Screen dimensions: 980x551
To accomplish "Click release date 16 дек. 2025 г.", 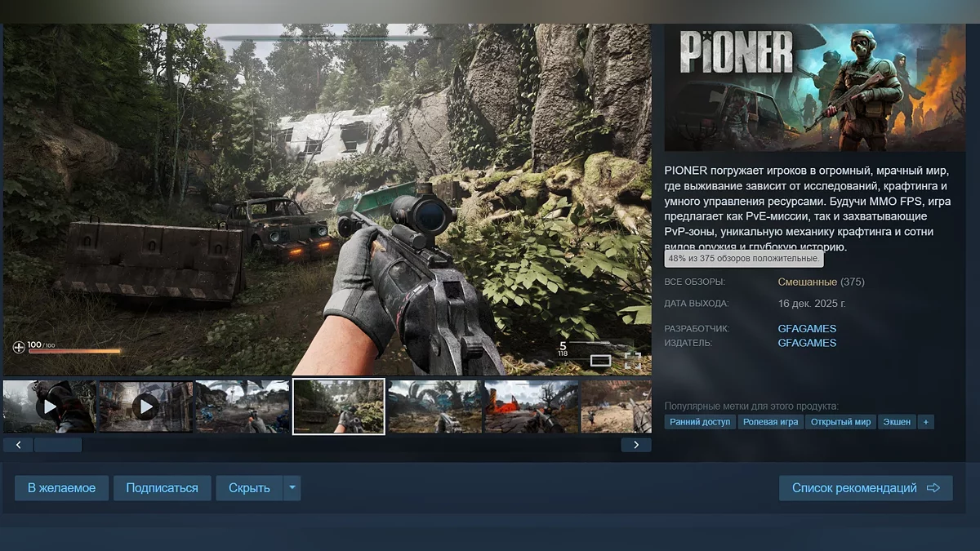I will click(x=812, y=304).
